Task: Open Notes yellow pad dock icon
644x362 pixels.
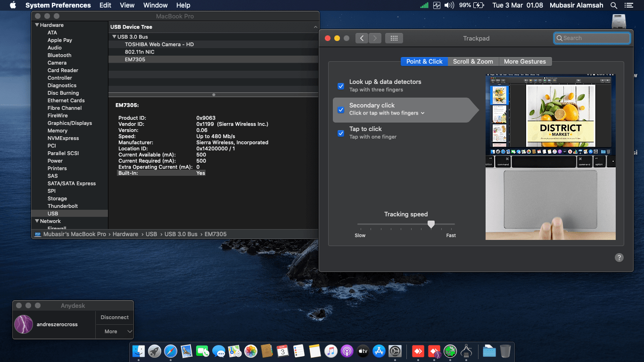Action: click(x=314, y=351)
